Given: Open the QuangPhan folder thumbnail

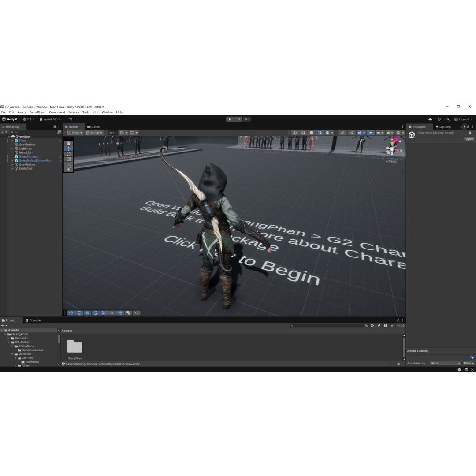Looking at the screenshot, I should pos(74,347).
